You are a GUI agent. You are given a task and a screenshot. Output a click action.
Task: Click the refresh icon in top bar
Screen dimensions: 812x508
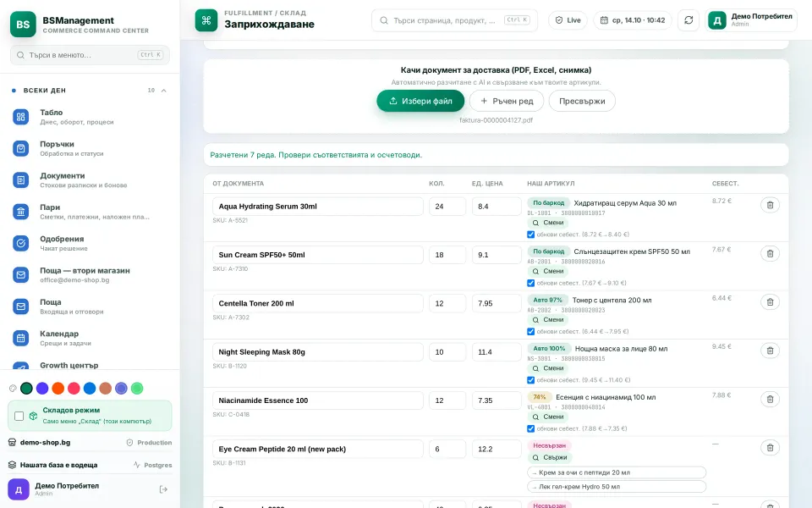click(689, 20)
